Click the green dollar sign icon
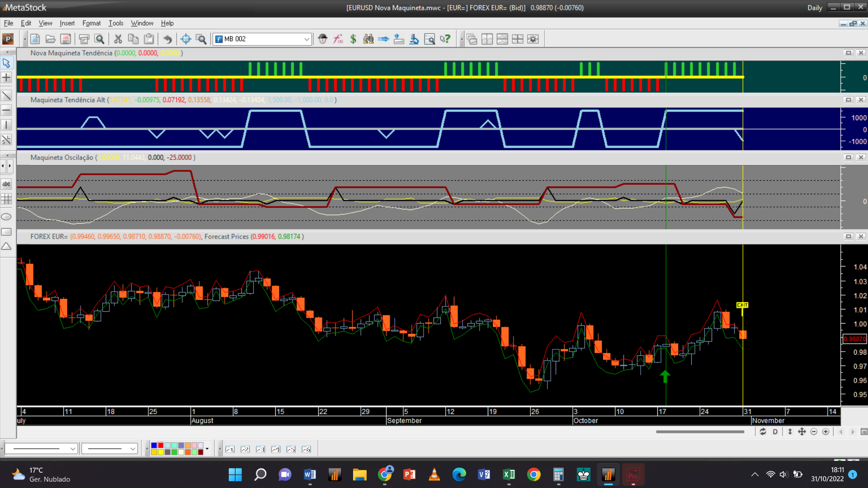The width and height of the screenshot is (868, 488). 353,39
